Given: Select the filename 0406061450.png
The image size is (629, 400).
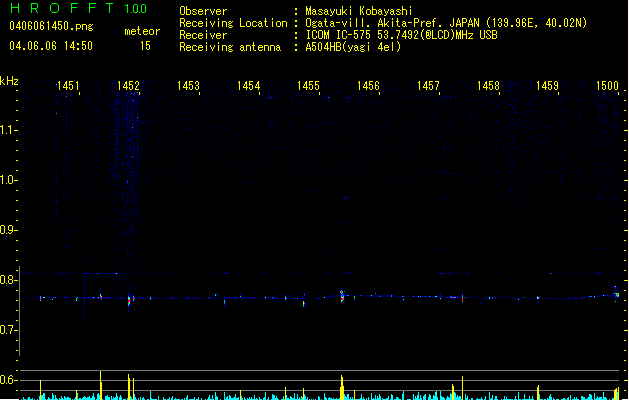Looking at the screenshot, I should 51,26.
